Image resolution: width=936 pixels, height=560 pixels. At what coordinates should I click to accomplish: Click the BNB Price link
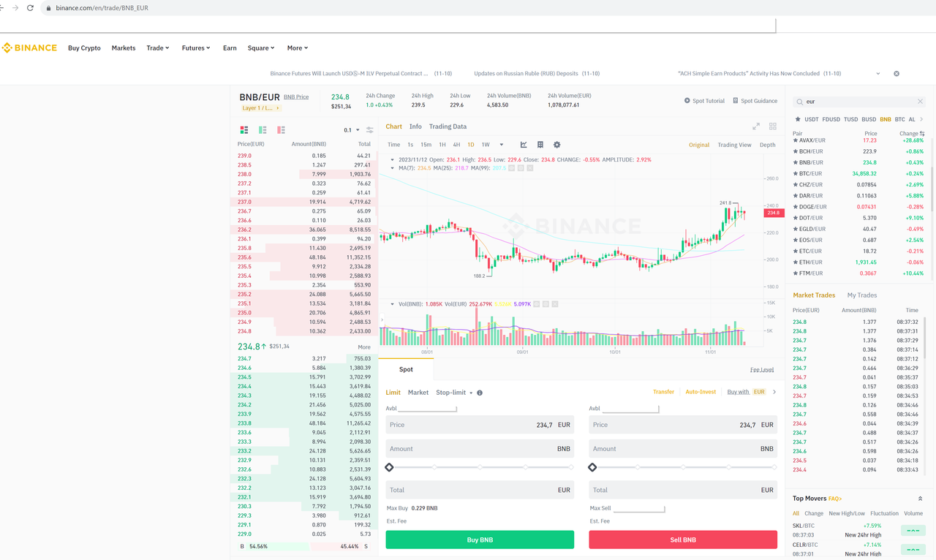tap(296, 97)
